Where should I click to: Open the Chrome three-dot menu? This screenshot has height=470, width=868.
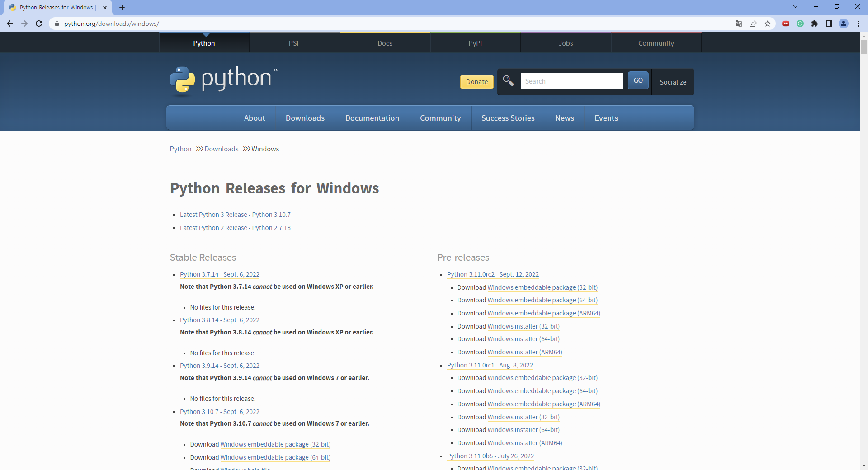tap(858, 23)
